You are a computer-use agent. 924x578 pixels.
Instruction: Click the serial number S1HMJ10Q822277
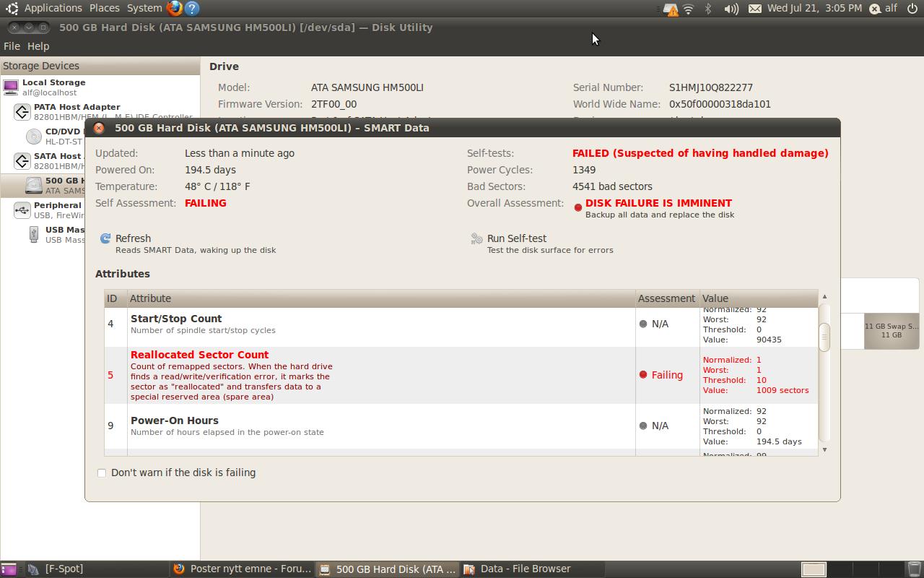(711, 87)
